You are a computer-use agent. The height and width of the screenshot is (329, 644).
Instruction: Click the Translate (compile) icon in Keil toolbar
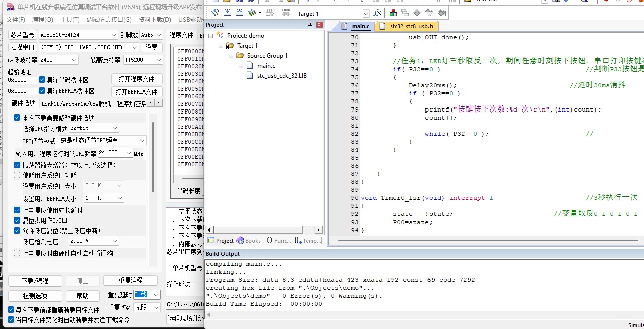pyautogui.click(x=215, y=13)
